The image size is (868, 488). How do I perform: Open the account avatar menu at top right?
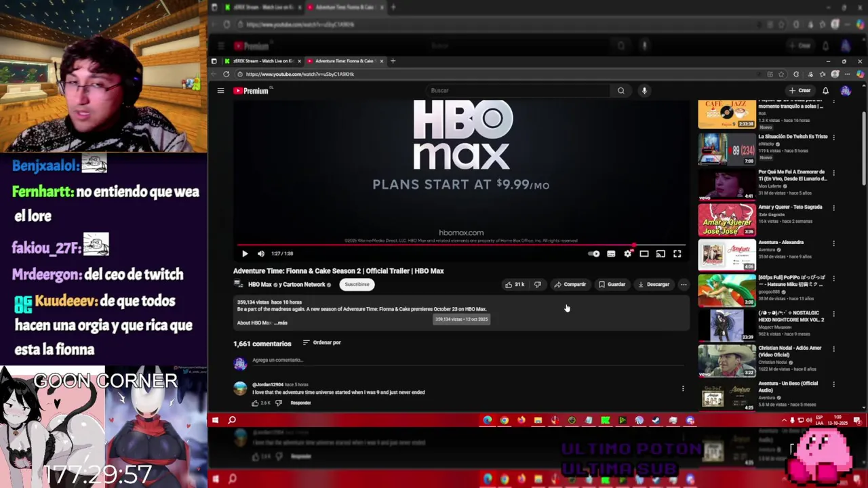tap(846, 90)
